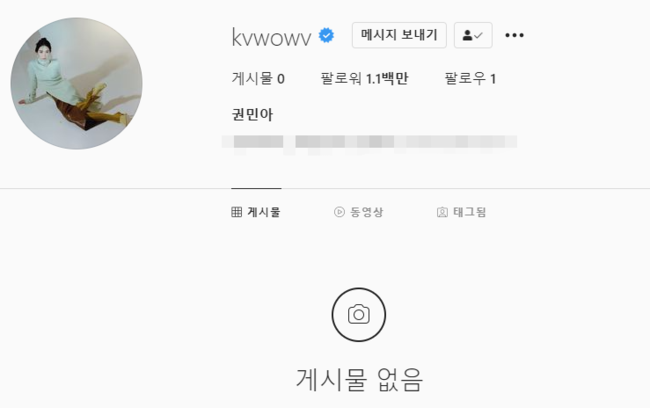Click the 게시물 없음 empty-state text
The height and width of the screenshot is (408, 650).
359,379
